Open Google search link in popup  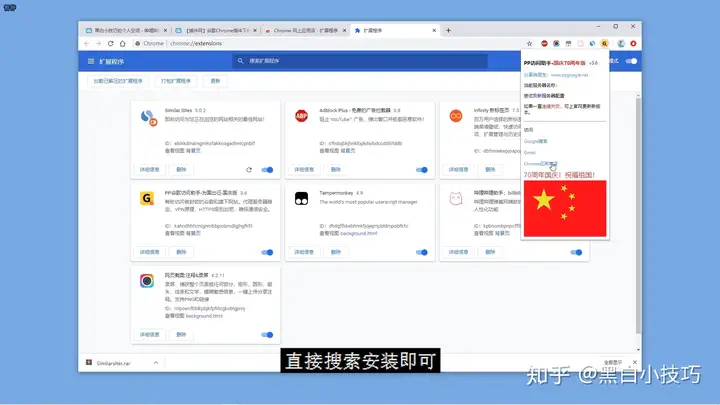(x=535, y=141)
